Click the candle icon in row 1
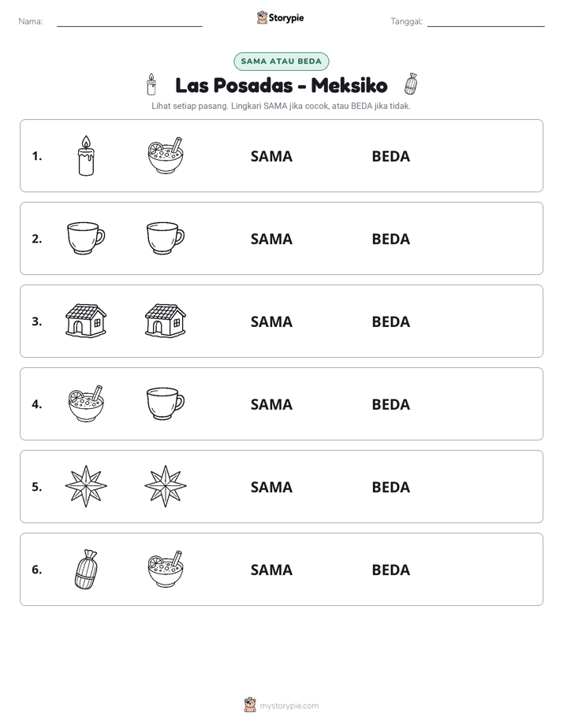The width and height of the screenshot is (563, 728). pyautogui.click(x=86, y=155)
